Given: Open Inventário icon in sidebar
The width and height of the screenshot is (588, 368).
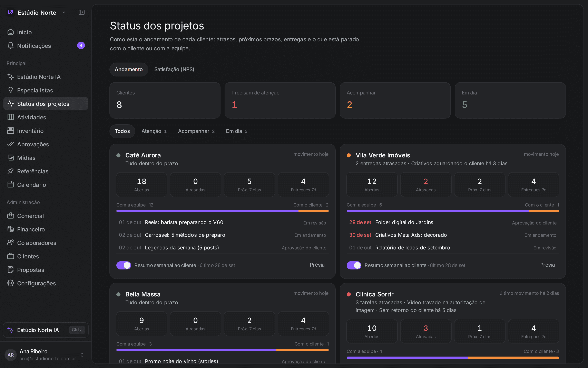Looking at the screenshot, I should click(10, 131).
